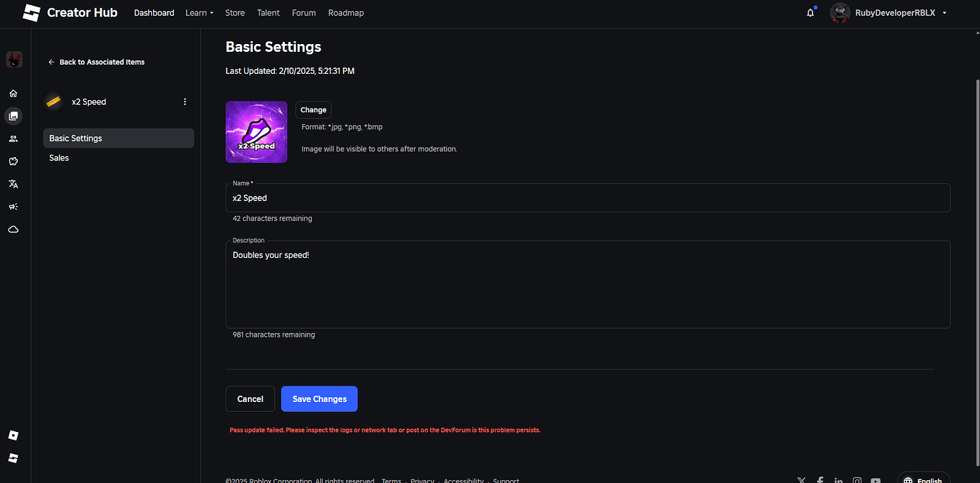Open Monetization via the piggy bank icon
The width and height of the screenshot is (980, 483).
pyautogui.click(x=13, y=161)
